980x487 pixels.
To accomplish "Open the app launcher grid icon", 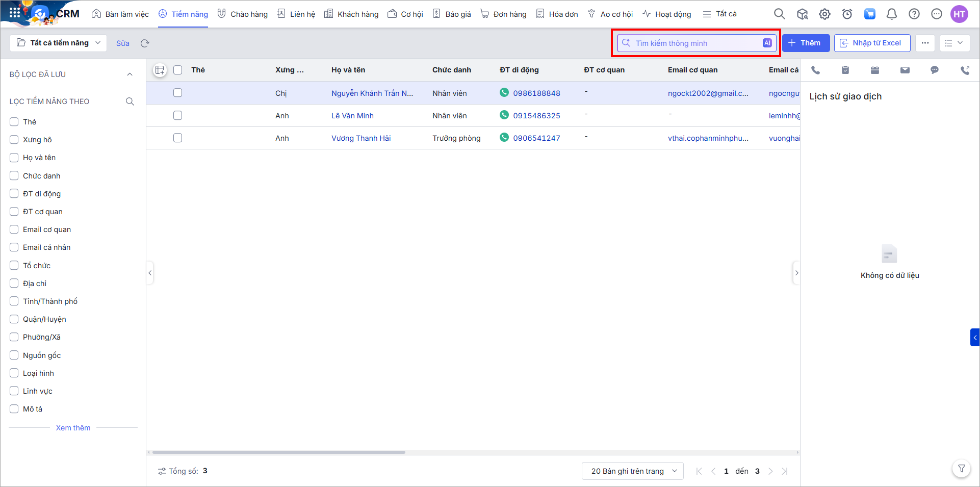I will [x=15, y=13].
